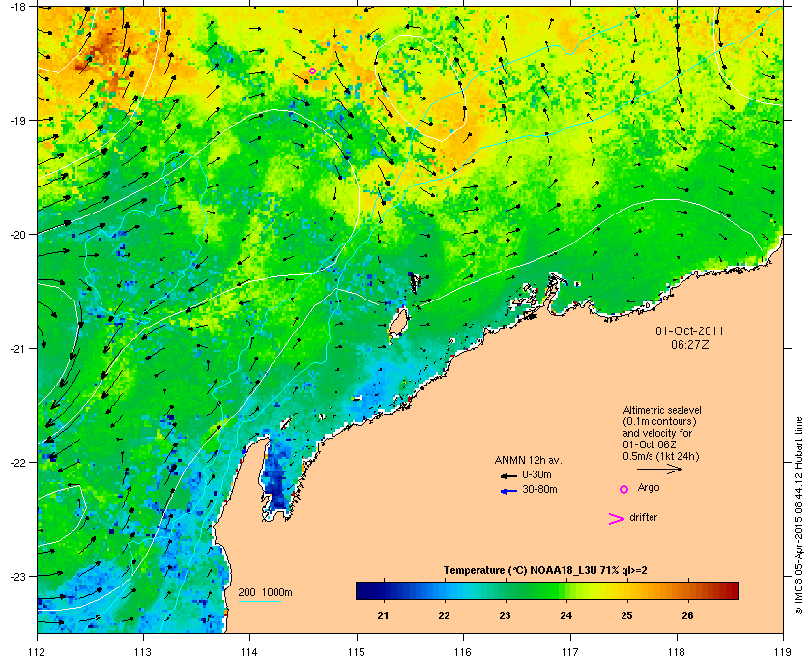
Task: Click the '30-80m' depth label
Action: 539,489
